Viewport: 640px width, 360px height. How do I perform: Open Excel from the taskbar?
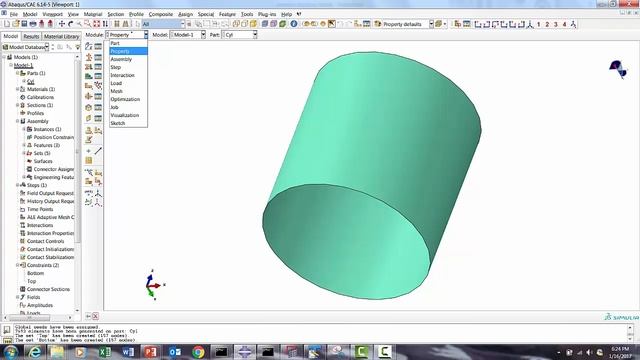[104, 351]
